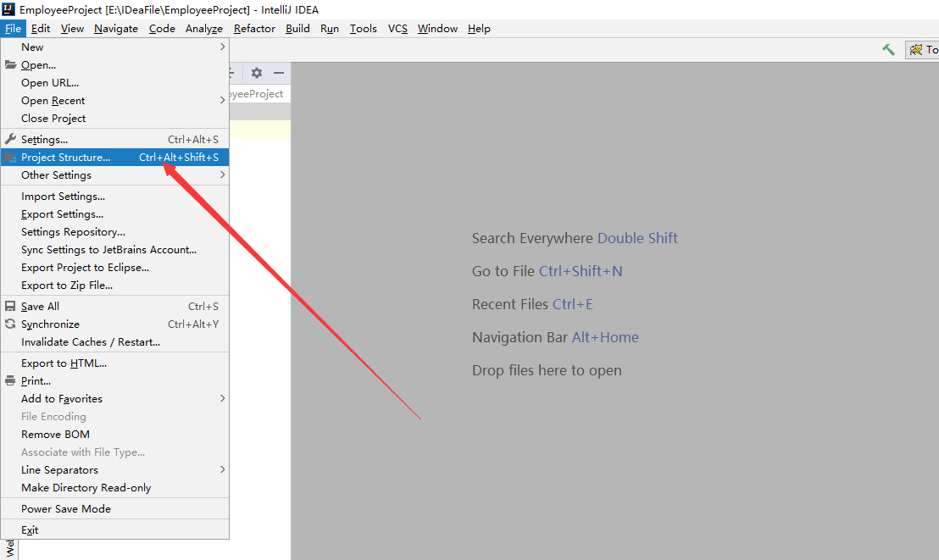Choose Open Recent menu entry
The image size is (939, 560).
pos(115,100)
